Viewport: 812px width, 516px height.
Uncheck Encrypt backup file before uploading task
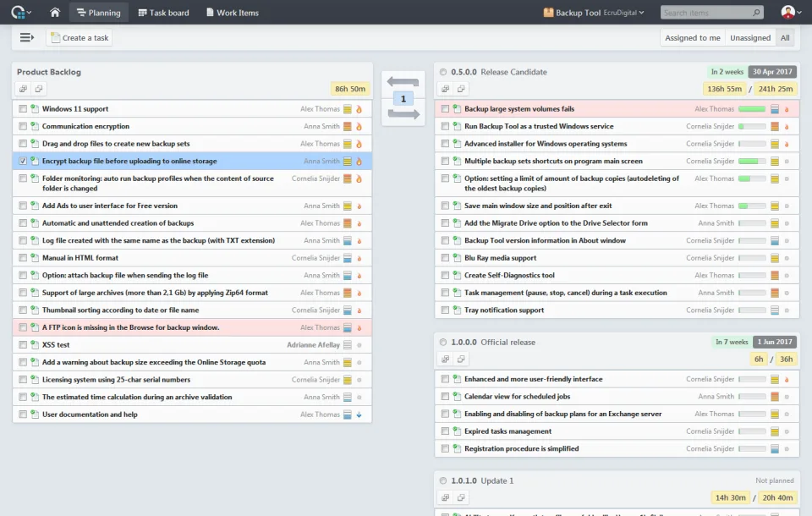(23, 161)
